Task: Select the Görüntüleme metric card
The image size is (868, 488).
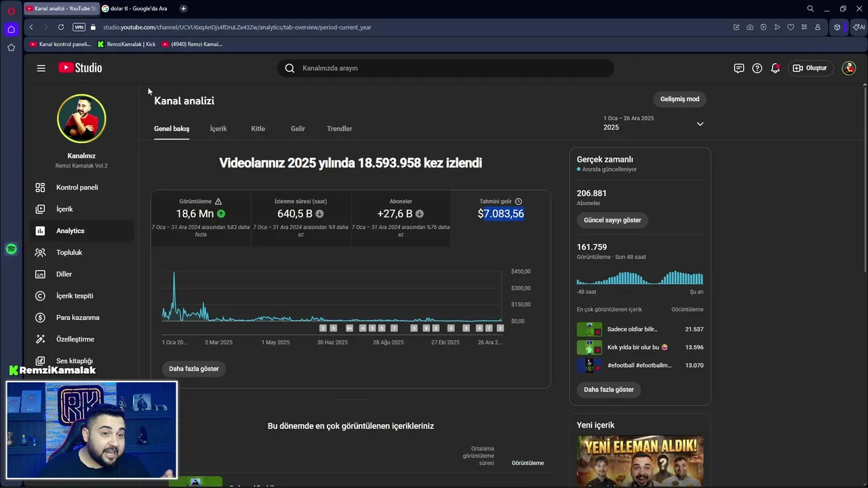Action: point(201,218)
